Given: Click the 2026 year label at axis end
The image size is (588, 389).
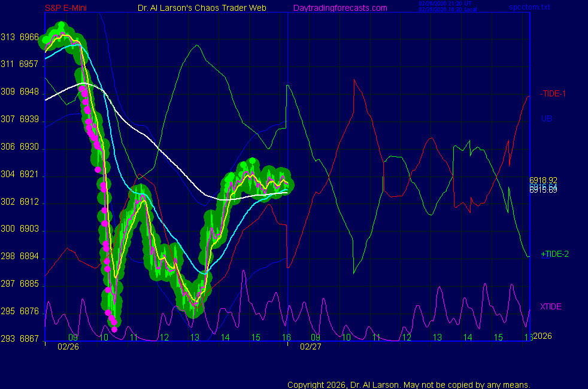Looking at the screenshot, I should click(542, 336).
